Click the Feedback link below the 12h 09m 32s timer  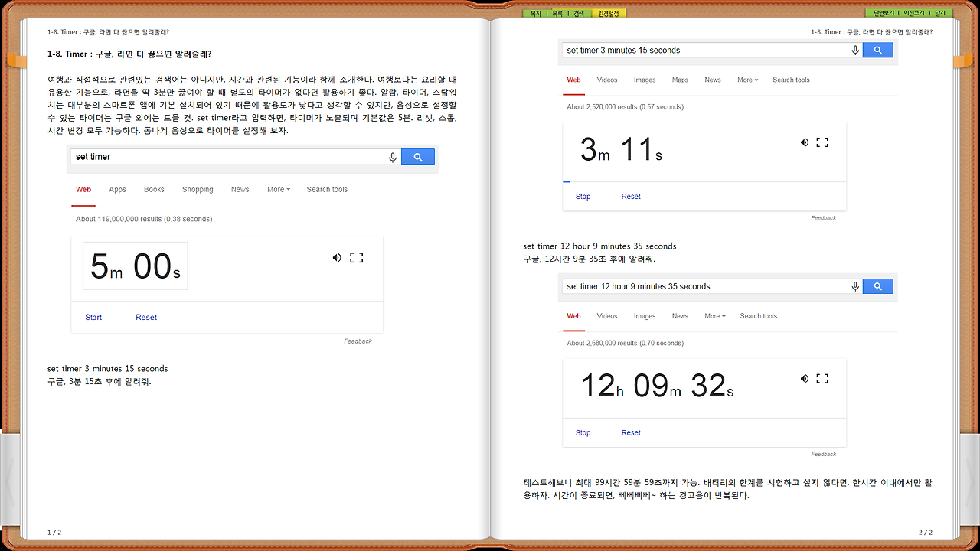point(824,455)
